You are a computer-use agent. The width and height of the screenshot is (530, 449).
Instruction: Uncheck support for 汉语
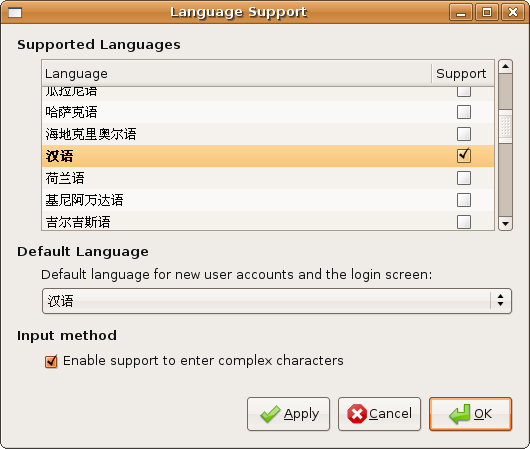464,156
